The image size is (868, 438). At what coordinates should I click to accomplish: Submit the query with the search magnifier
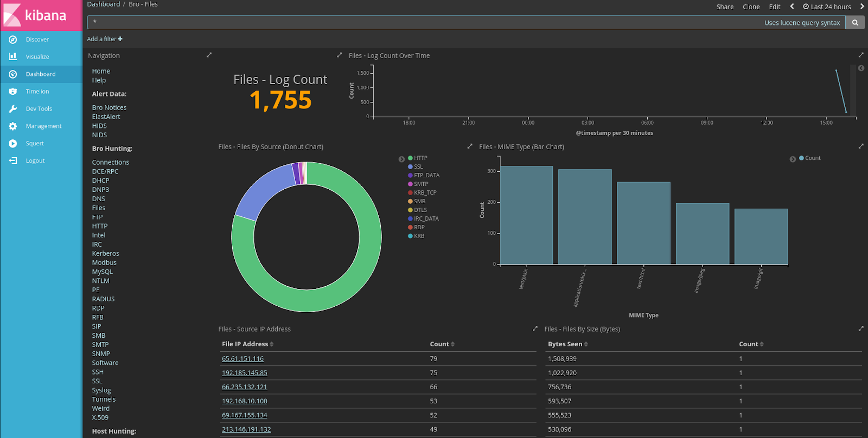(x=855, y=23)
